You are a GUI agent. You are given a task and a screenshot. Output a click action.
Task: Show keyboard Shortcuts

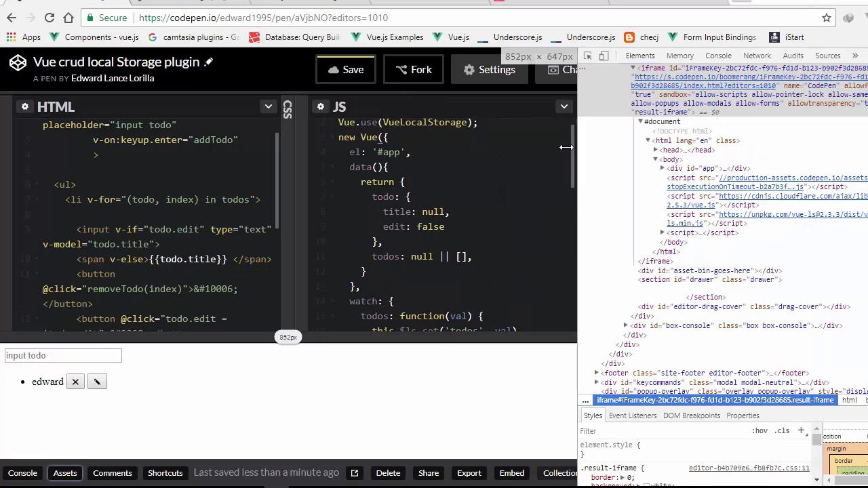tap(165, 473)
